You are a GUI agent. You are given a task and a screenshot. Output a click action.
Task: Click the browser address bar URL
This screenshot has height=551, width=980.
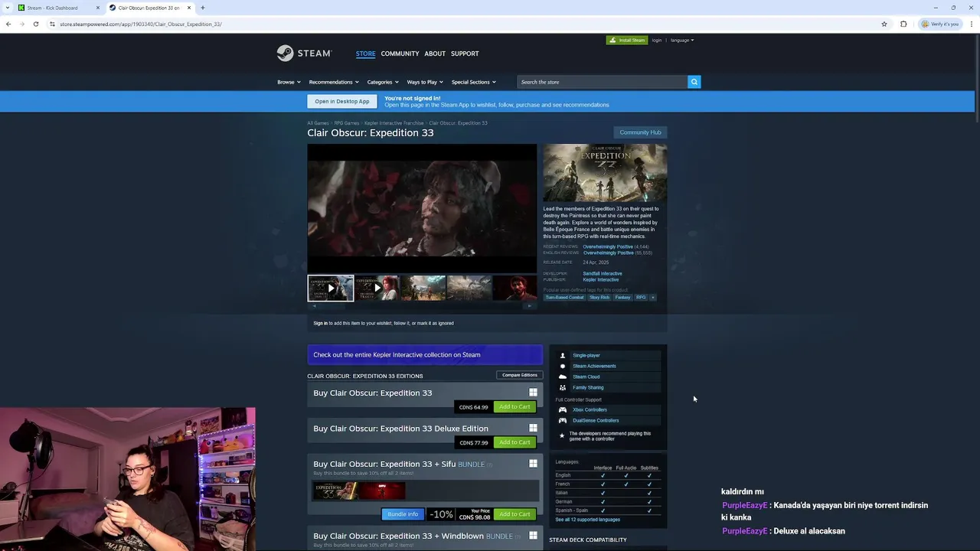[141, 24]
